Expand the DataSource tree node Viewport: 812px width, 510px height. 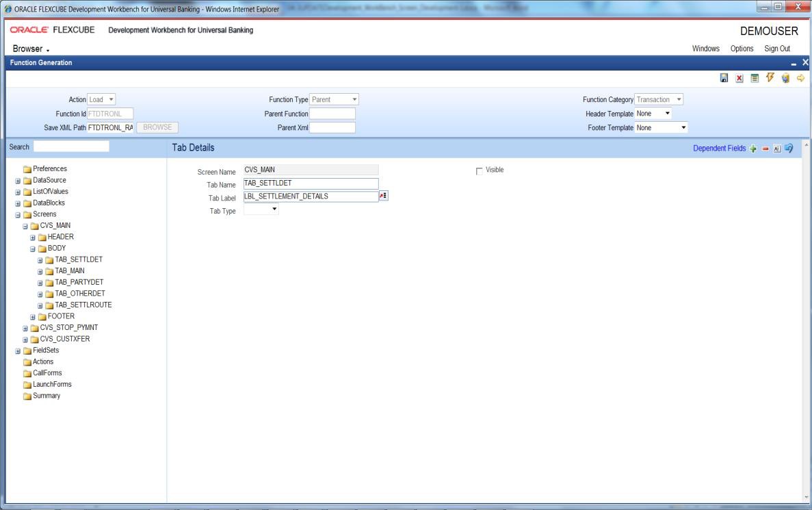[18, 181]
